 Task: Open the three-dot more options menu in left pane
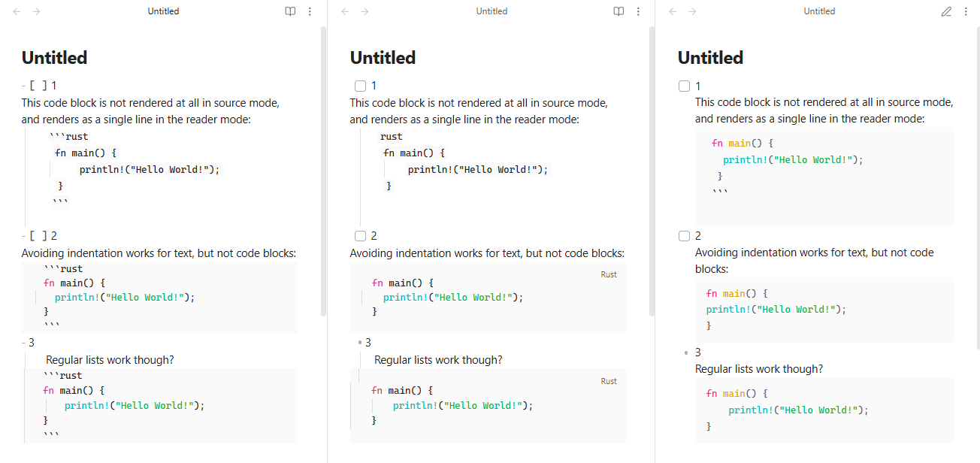coord(310,11)
